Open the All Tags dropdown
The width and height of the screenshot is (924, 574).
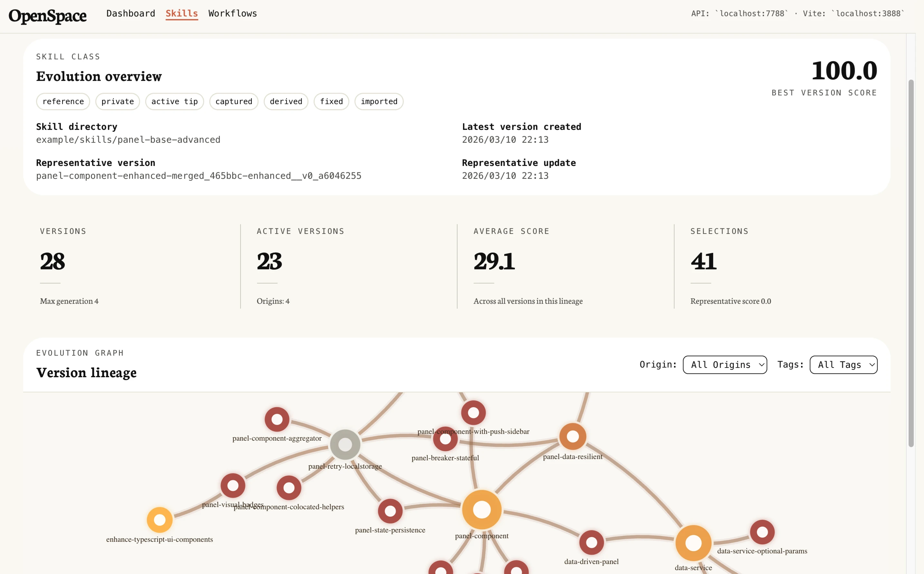tap(844, 364)
